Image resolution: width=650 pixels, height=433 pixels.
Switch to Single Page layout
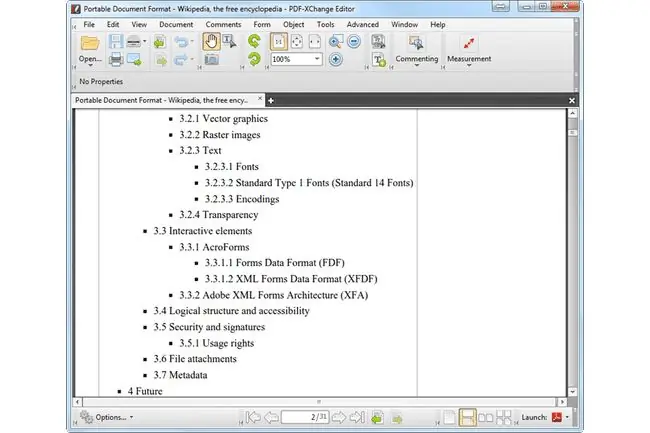click(449, 417)
